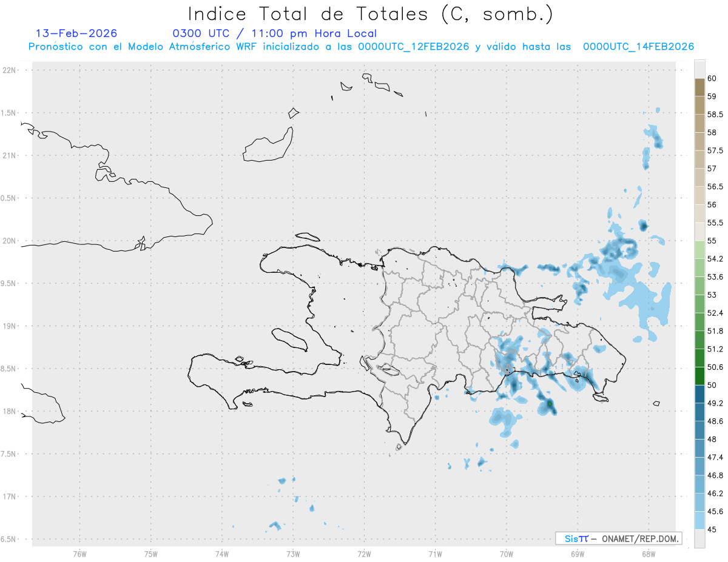
Task: Click the color bar label '53.6'
Action: click(715, 277)
